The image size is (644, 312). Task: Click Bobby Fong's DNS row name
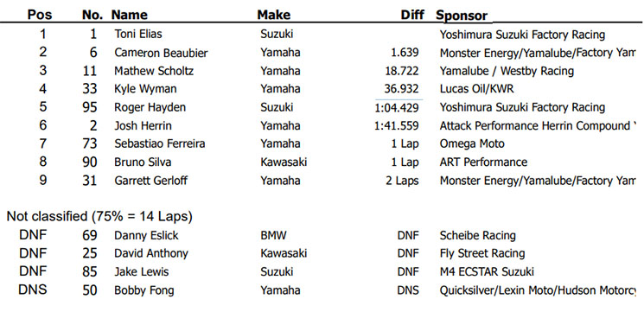[144, 290]
